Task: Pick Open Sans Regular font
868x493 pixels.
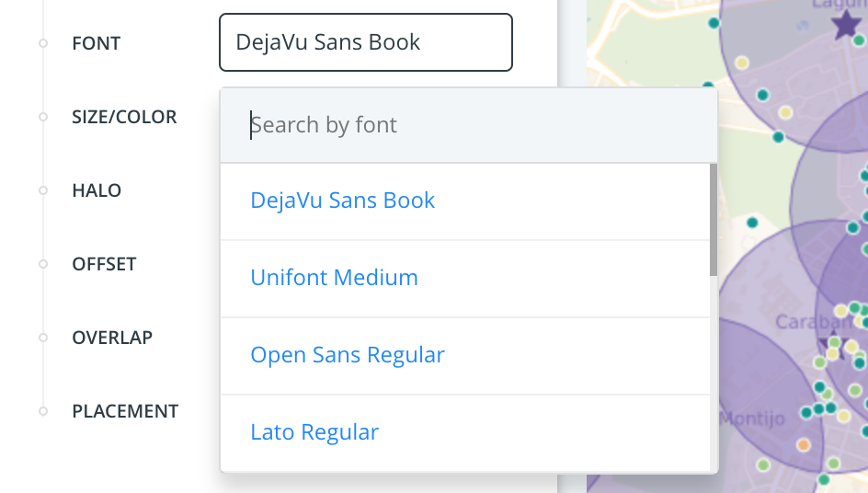Action: tap(465, 356)
